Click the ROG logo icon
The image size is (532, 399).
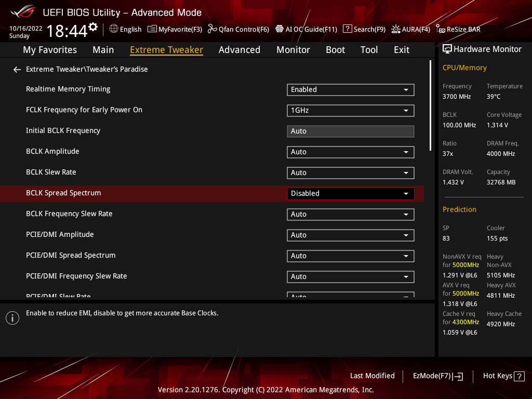23,12
